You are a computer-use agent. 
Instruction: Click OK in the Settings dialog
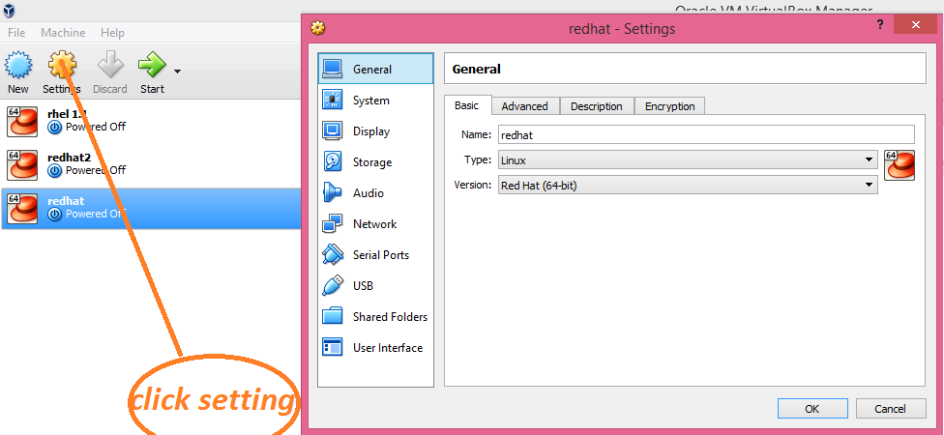[x=812, y=409]
